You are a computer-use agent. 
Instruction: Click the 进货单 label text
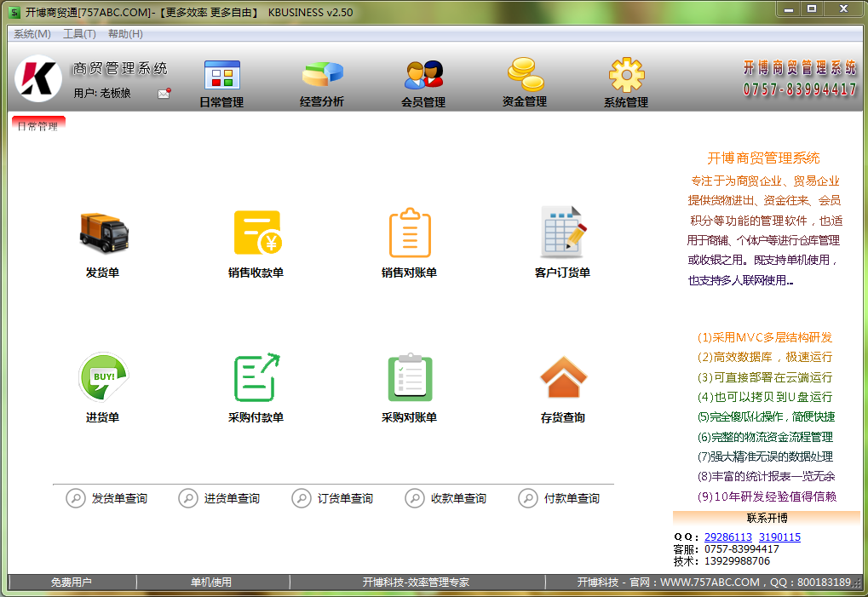tap(102, 417)
